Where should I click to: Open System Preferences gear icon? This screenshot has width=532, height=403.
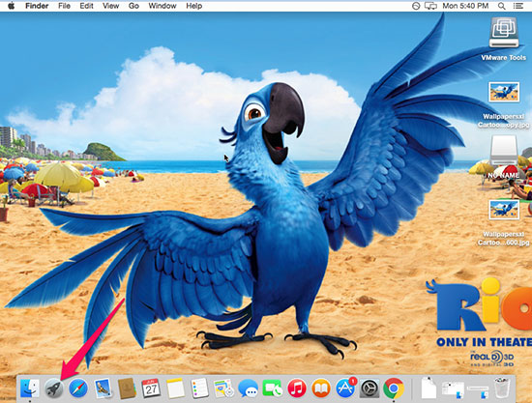(x=369, y=389)
